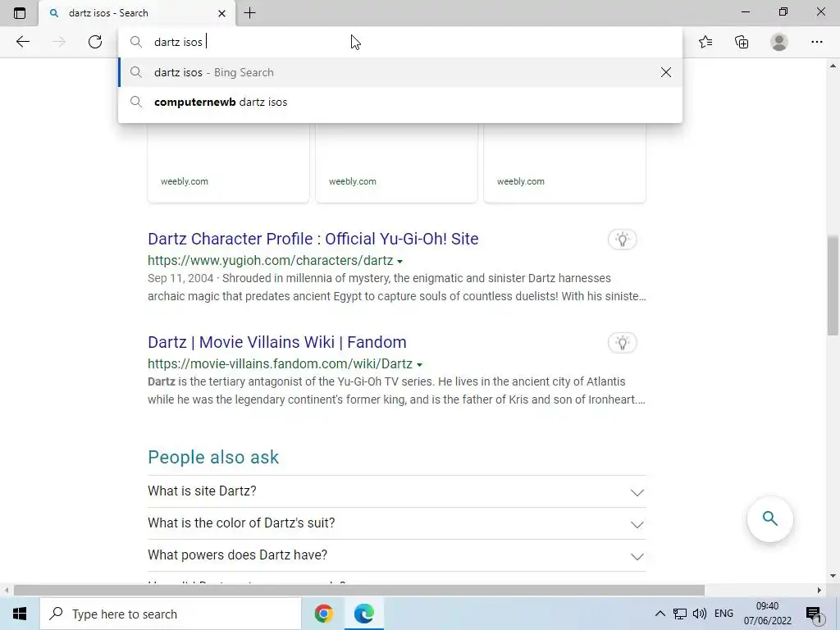
Task: Open the Dartz Movie Villains Wiki Fandom link
Action: click(277, 342)
